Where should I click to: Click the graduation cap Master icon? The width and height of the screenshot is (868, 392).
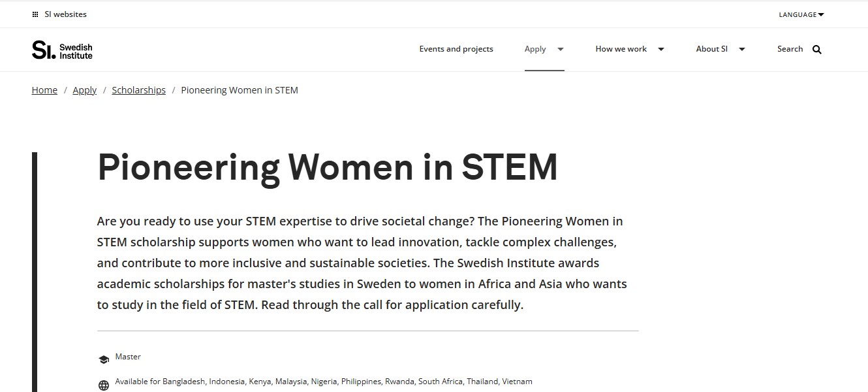click(103, 359)
